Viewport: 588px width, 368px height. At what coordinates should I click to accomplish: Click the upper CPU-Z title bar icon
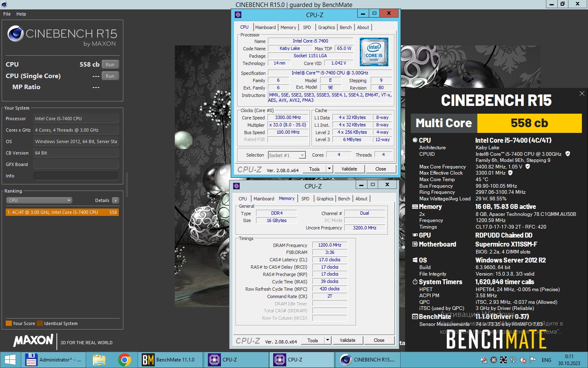point(238,15)
